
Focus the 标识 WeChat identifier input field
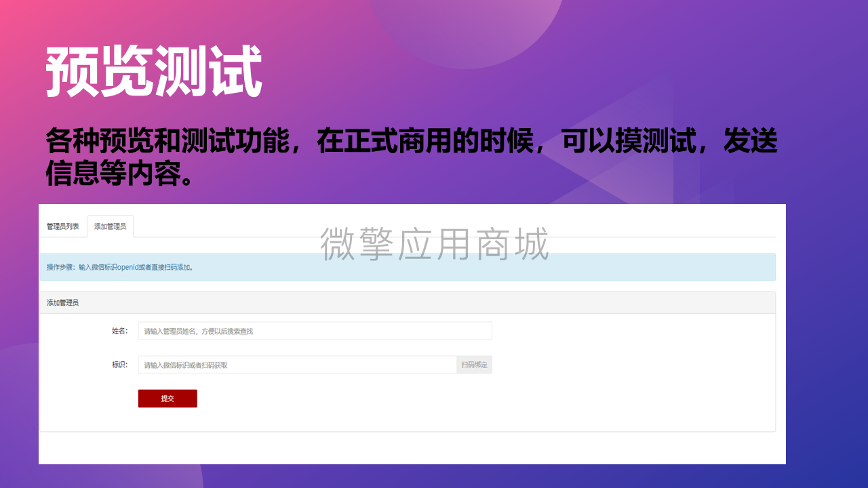click(298, 365)
